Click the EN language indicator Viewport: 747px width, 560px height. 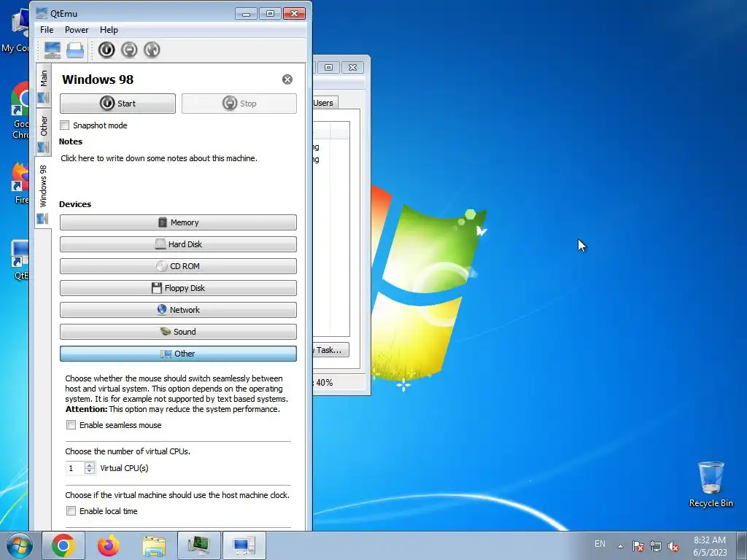600,544
